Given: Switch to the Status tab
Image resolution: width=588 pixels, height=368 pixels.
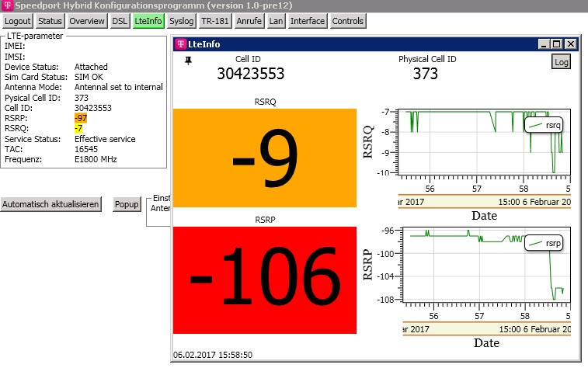Looking at the screenshot, I should 50,21.
